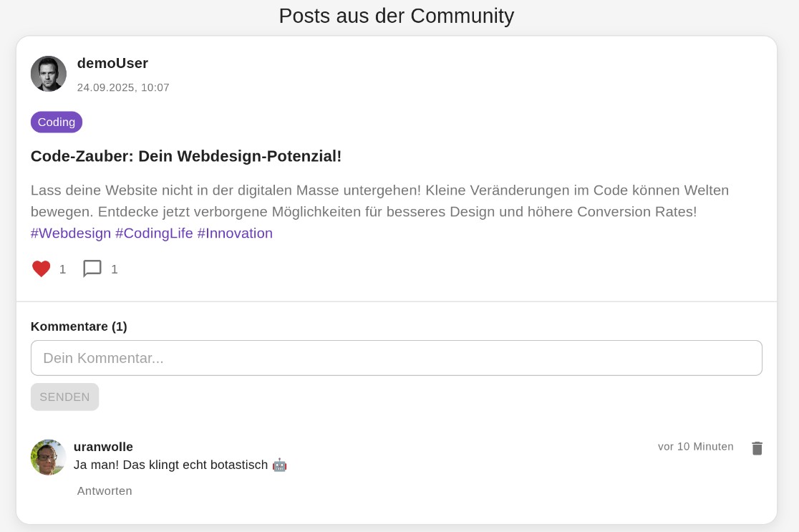Click the 'Posts aus der Community' heading
Viewport: 799px width, 532px height.
[x=396, y=16]
